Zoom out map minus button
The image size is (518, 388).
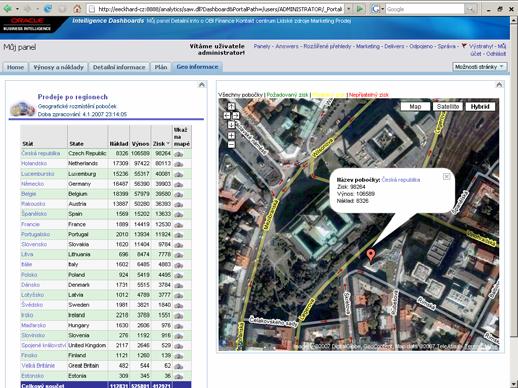tap(231, 144)
